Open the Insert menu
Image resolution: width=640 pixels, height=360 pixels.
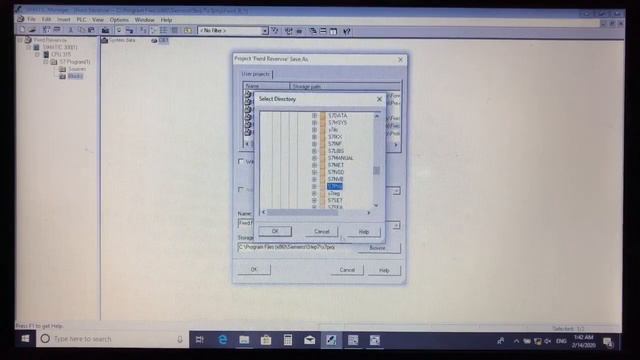pyautogui.click(x=63, y=19)
